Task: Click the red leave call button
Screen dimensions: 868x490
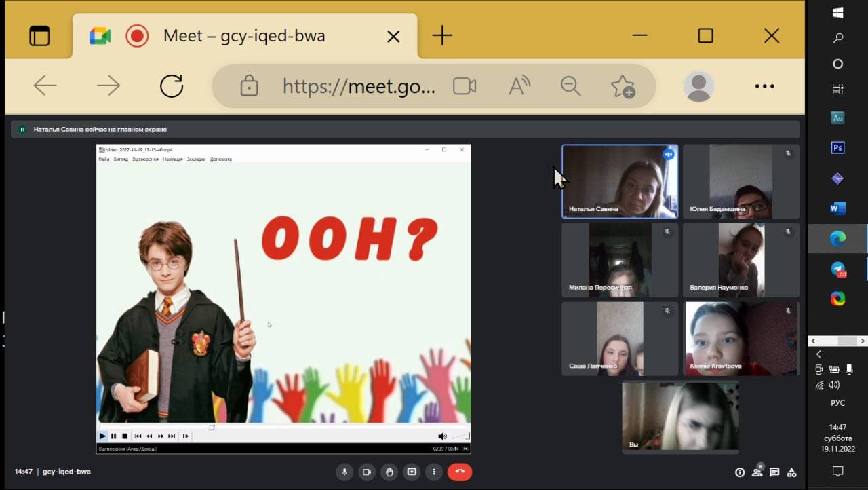Action: (460, 472)
